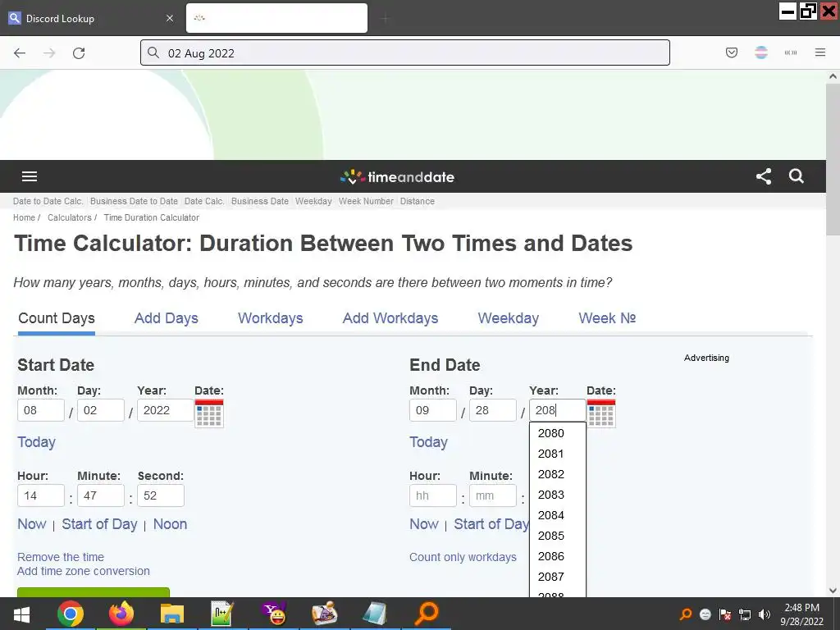Click Start of Day under Start Date

[99, 524]
